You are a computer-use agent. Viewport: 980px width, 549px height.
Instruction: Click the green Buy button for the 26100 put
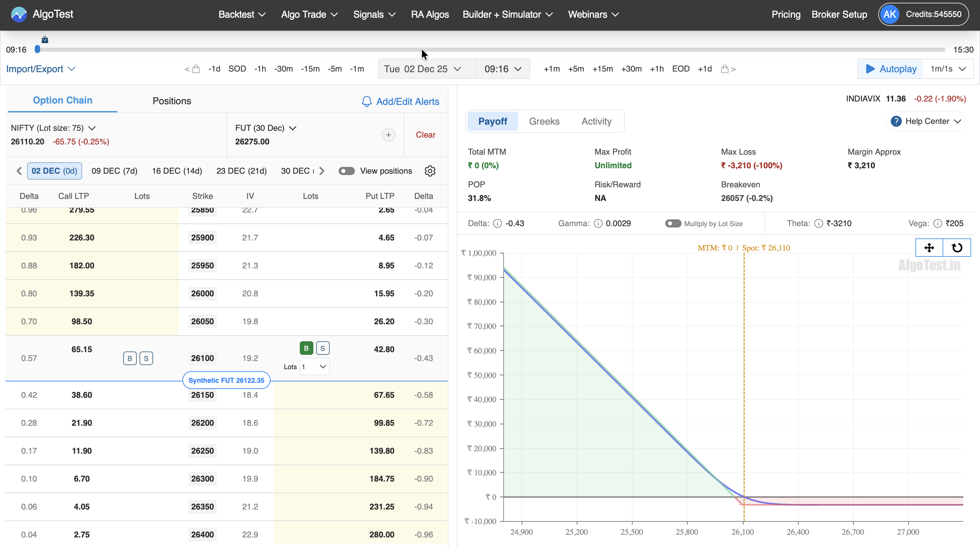pos(306,348)
